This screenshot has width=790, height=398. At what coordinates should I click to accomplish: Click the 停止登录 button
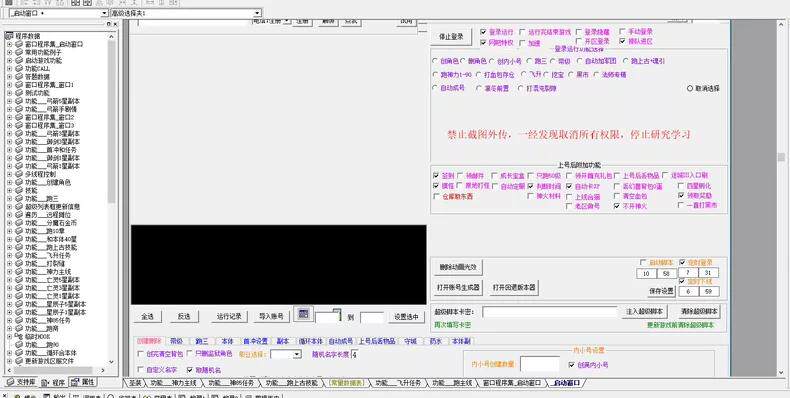click(x=450, y=37)
